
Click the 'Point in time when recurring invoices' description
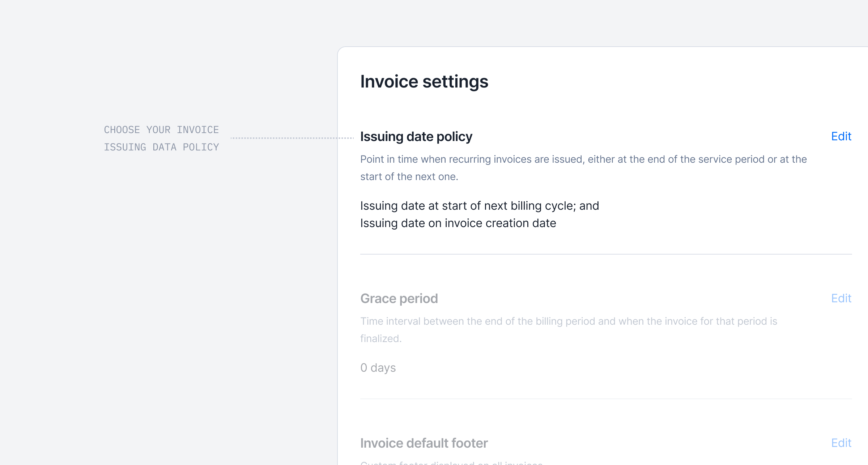pos(583,159)
